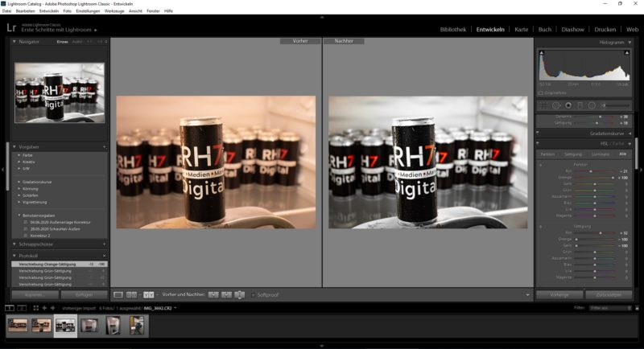Select the Luminanz tab in HSL panel
Screen dimensions: 644x349
pos(600,154)
